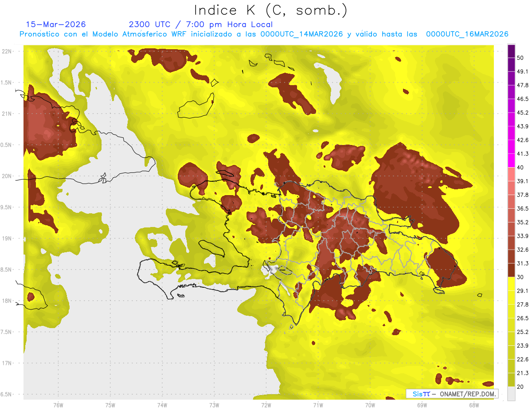This screenshot has height=411, width=532.
Task: Click the WRF model forecast subtitle text
Action: [x=264, y=34]
